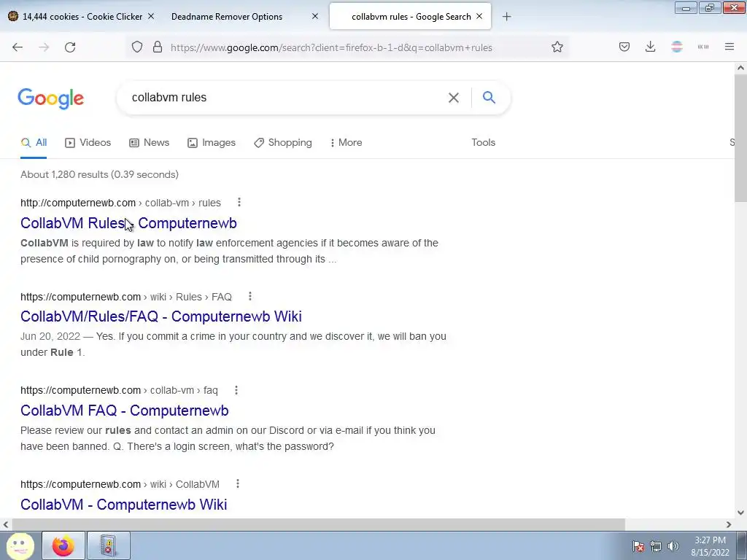Open the Tools search options
This screenshot has height=560, width=747.
click(484, 142)
